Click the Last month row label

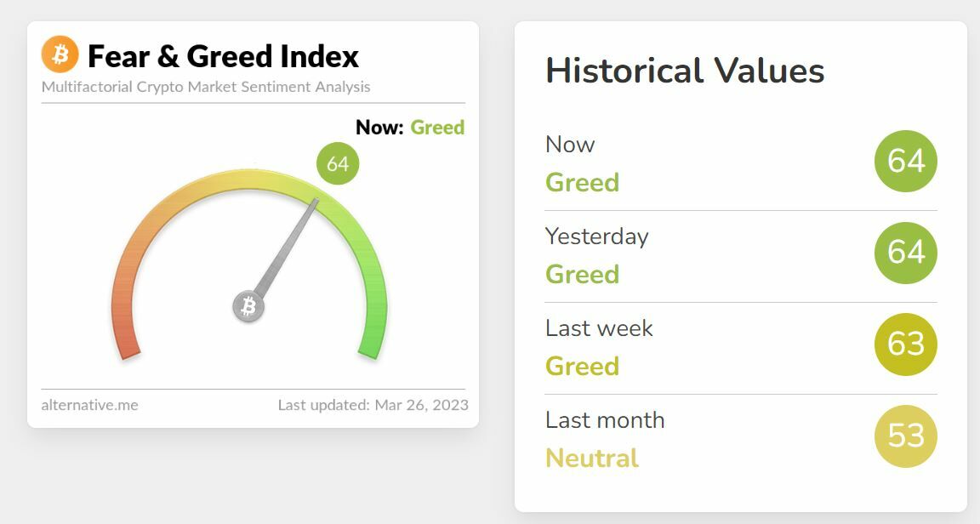tap(605, 419)
